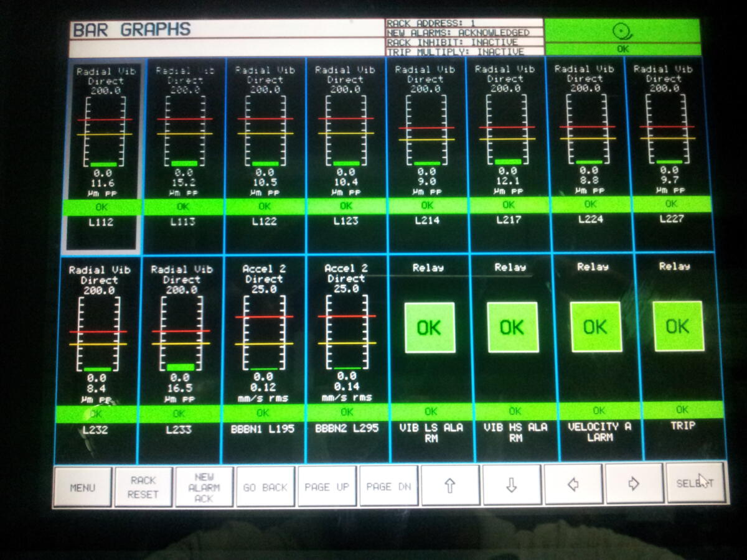Select the L113 radial vibration channel

184,156
